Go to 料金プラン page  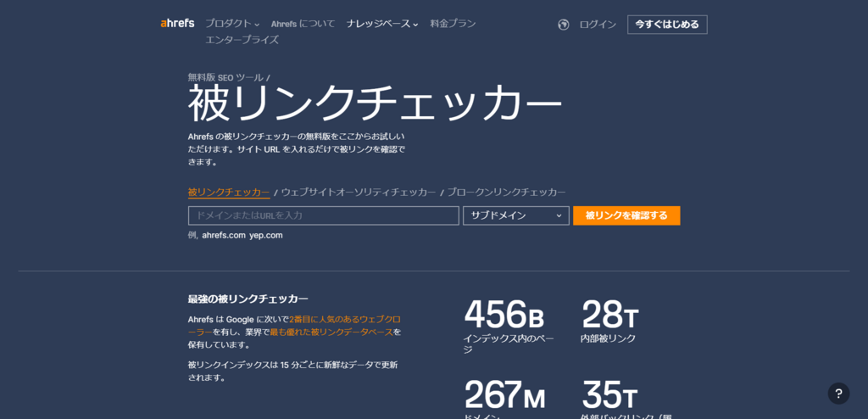tap(453, 24)
